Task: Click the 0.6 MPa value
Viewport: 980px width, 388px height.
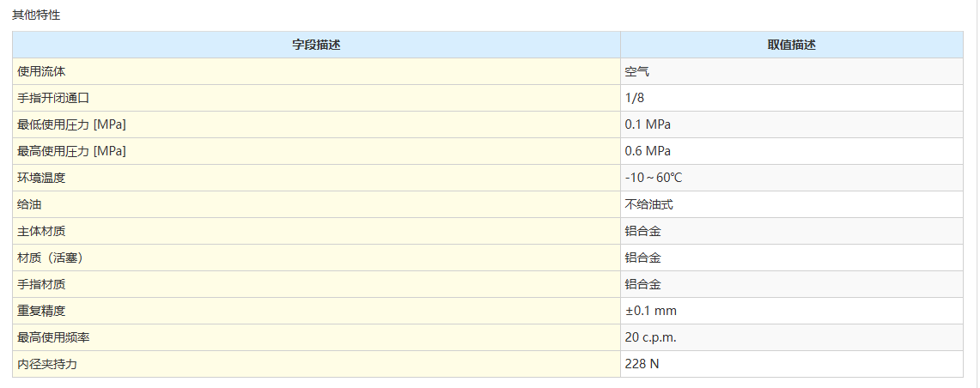Action: [x=648, y=151]
